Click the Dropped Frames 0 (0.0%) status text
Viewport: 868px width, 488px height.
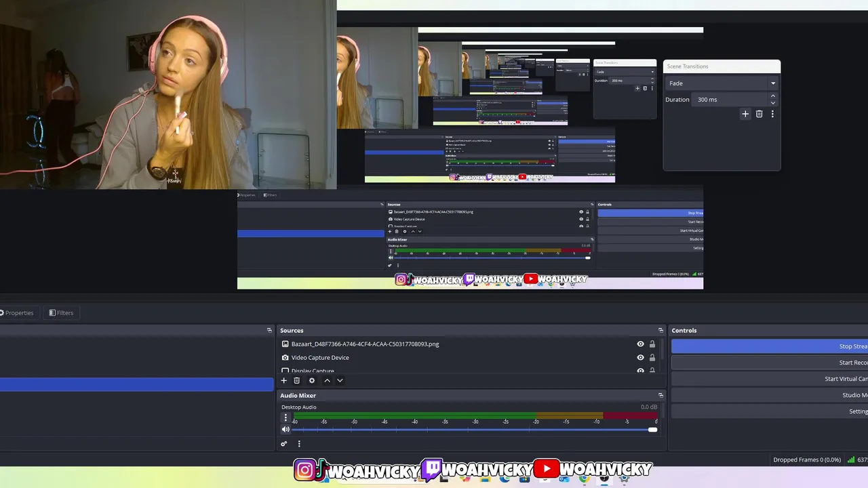(807, 460)
